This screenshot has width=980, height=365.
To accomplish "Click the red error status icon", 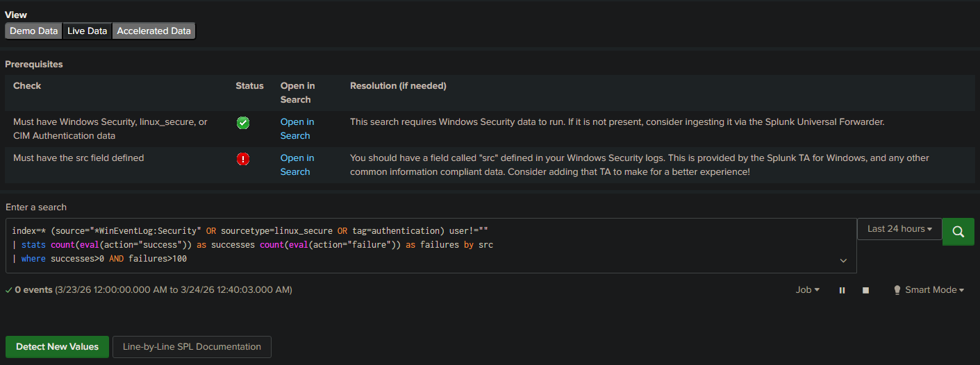I will (x=243, y=159).
